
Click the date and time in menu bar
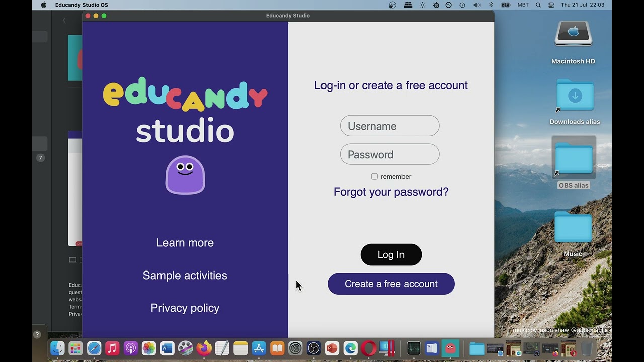point(583,5)
